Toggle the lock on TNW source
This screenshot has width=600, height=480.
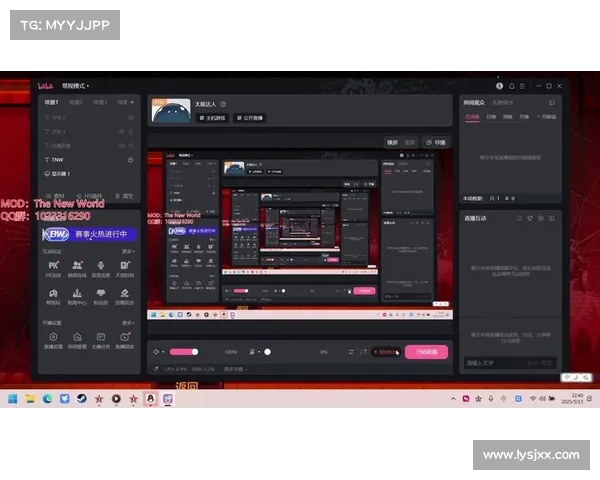[131, 160]
